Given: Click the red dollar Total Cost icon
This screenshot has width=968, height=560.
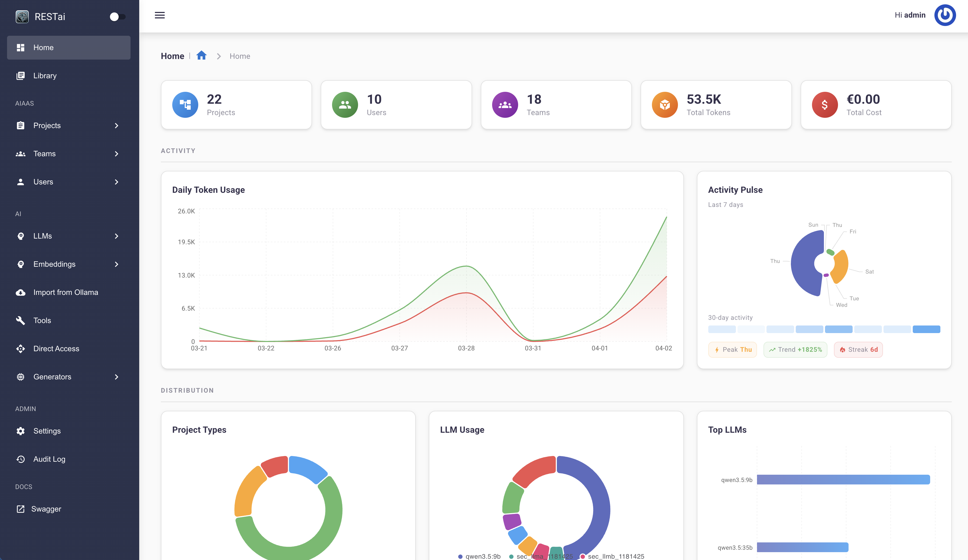Looking at the screenshot, I should pyautogui.click(x=824, y=105).
